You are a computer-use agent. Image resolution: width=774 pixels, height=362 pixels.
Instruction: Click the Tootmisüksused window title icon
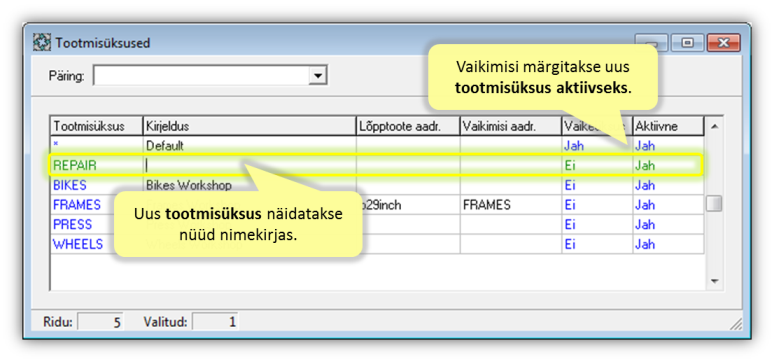(x=41, y=43)
